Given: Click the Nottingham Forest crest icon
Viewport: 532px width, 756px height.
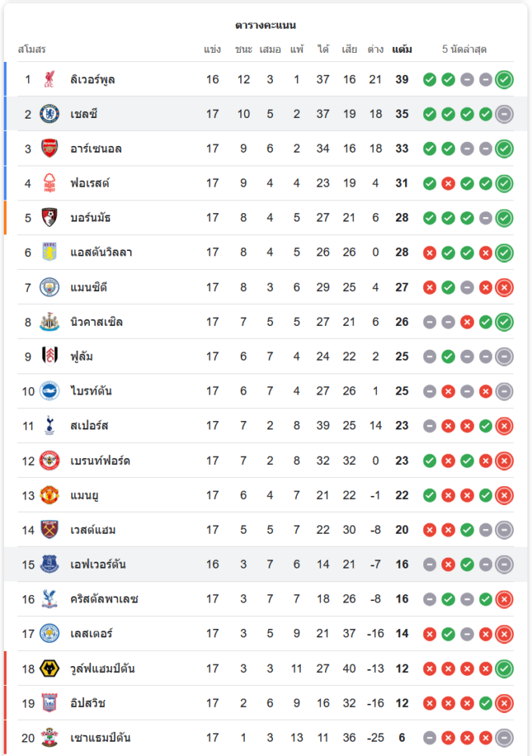Looking at the screenshot, I should click(x=49, y=184).
